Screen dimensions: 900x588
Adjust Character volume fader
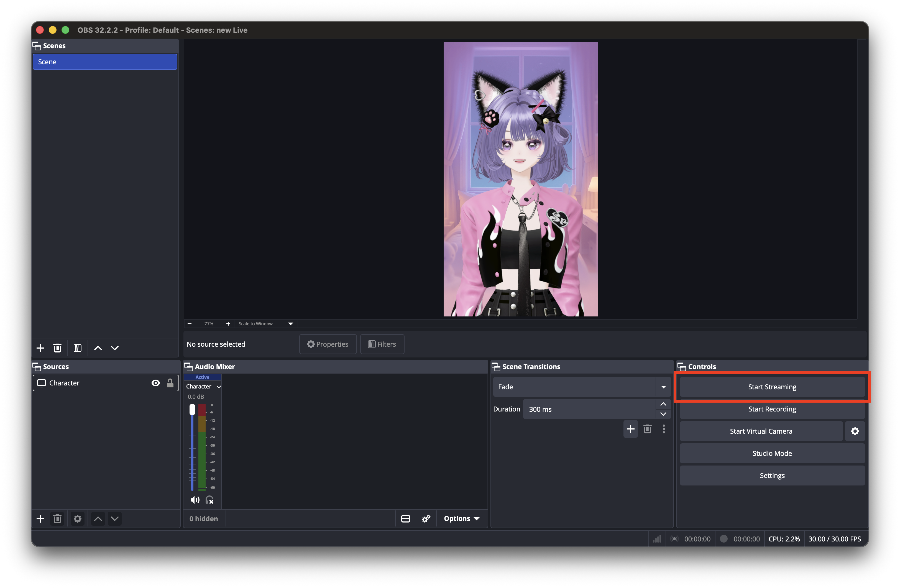pos(192,410)
